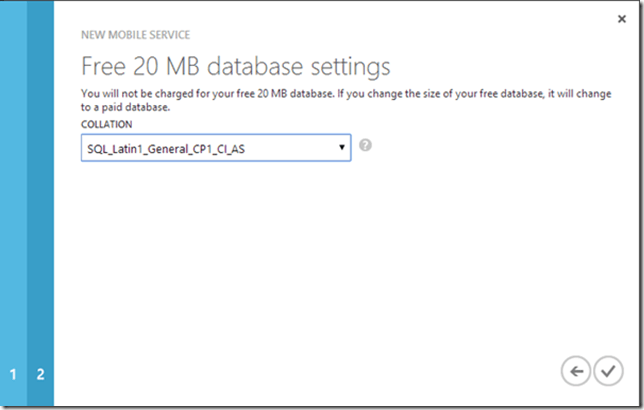
Task: Click the darker blue step 2 stripe
Action: 40,200
